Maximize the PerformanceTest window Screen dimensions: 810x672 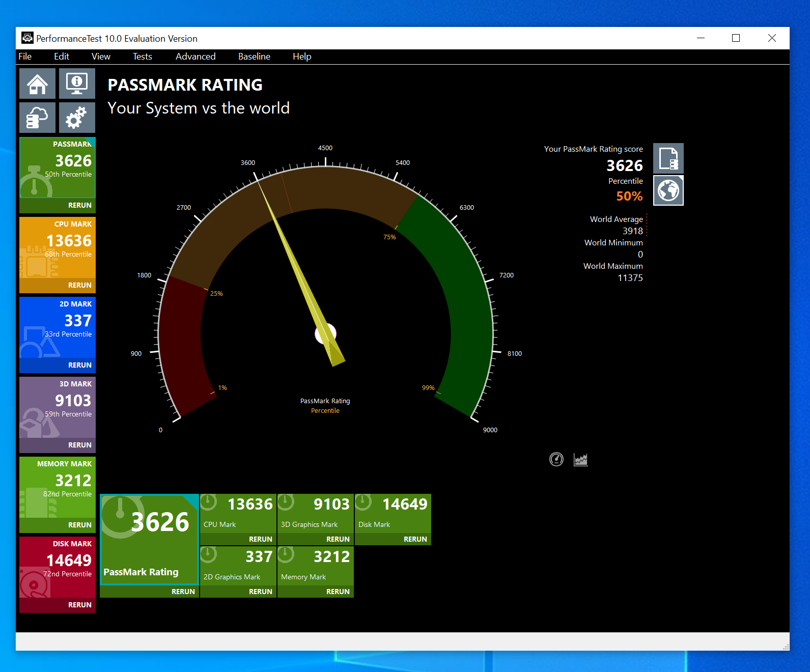pyautogui.click(x=736, y=38)
